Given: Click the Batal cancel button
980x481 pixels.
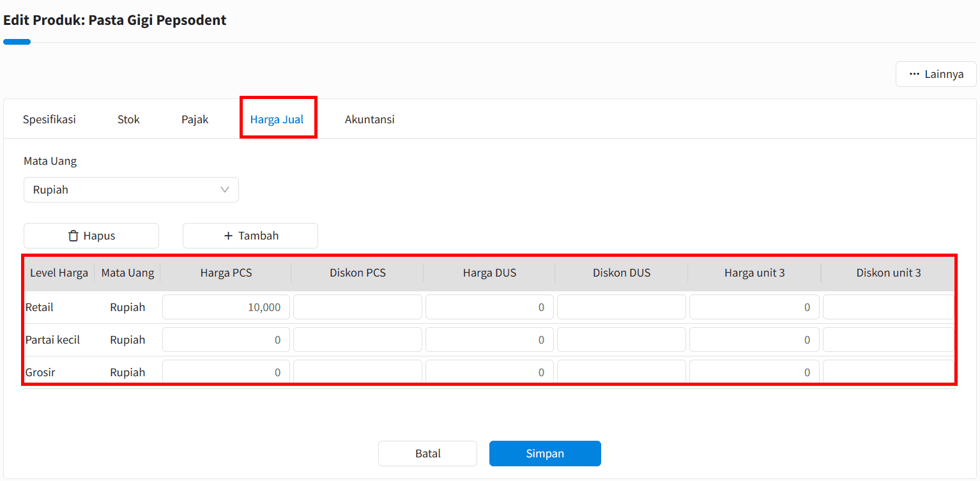Looking at the screenshot, I should click(427, 454).
